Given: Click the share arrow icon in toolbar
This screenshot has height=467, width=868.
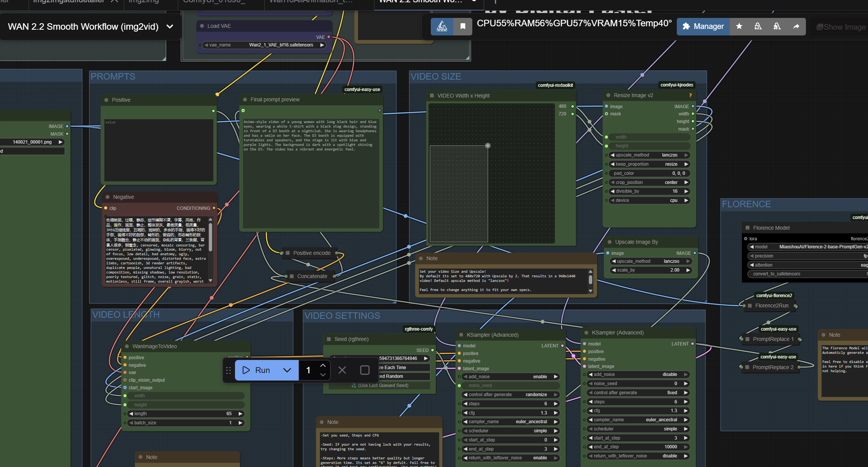Looking at the screenshot, I should coord(796,26).
